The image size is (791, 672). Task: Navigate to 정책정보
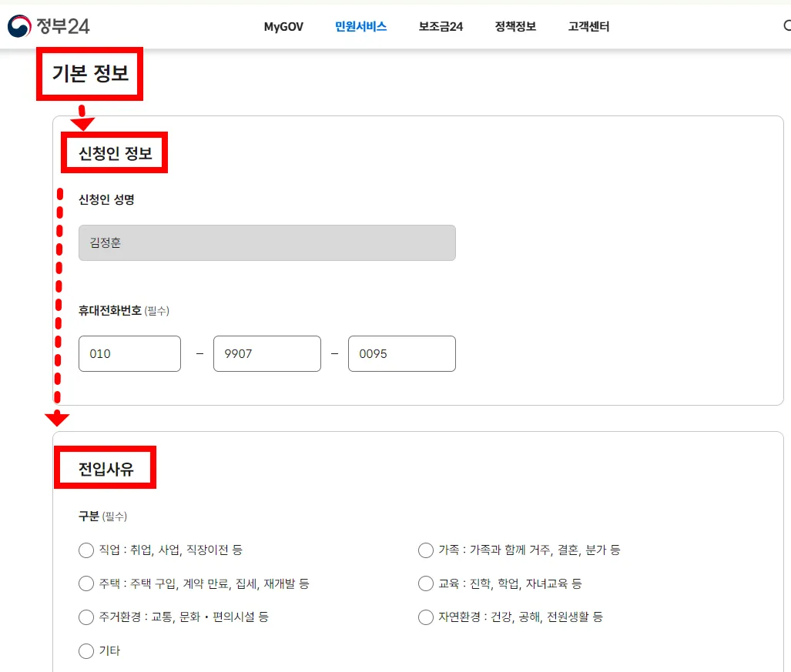pos(514,25)
